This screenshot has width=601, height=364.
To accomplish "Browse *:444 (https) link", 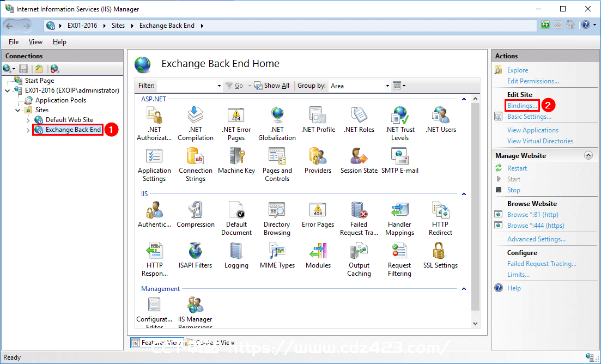I will click(x=536, y=225).
